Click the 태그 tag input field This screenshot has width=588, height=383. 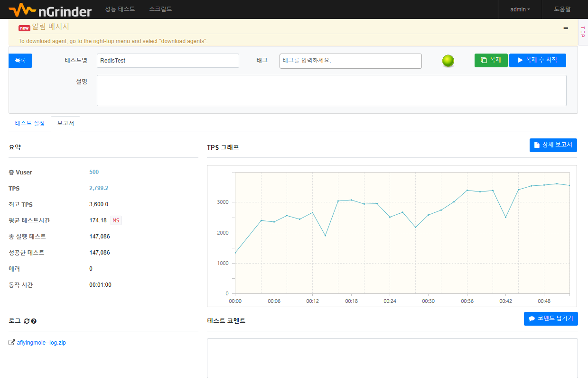click(351, 61)
